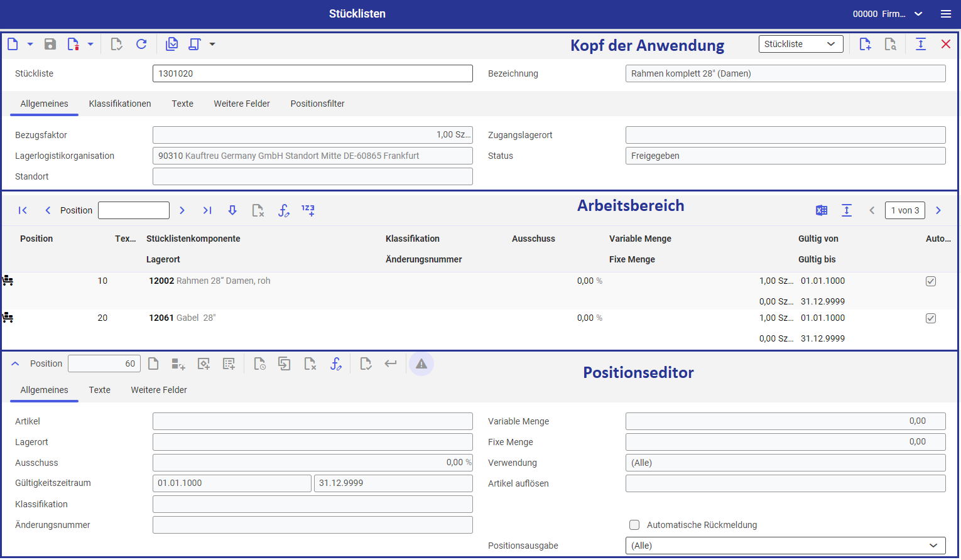
Task: Click the work area Position input field
Action: [x=134, y=210]
